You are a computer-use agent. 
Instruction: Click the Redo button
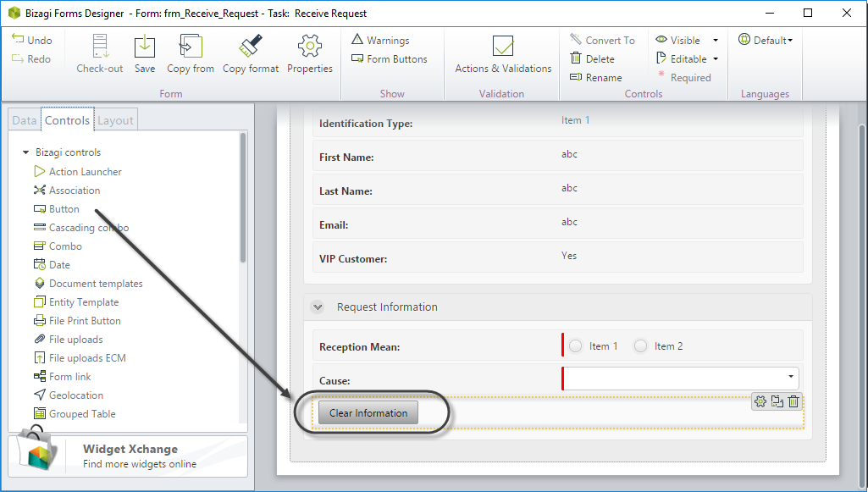pyautogui.click(x=31, y=58)
